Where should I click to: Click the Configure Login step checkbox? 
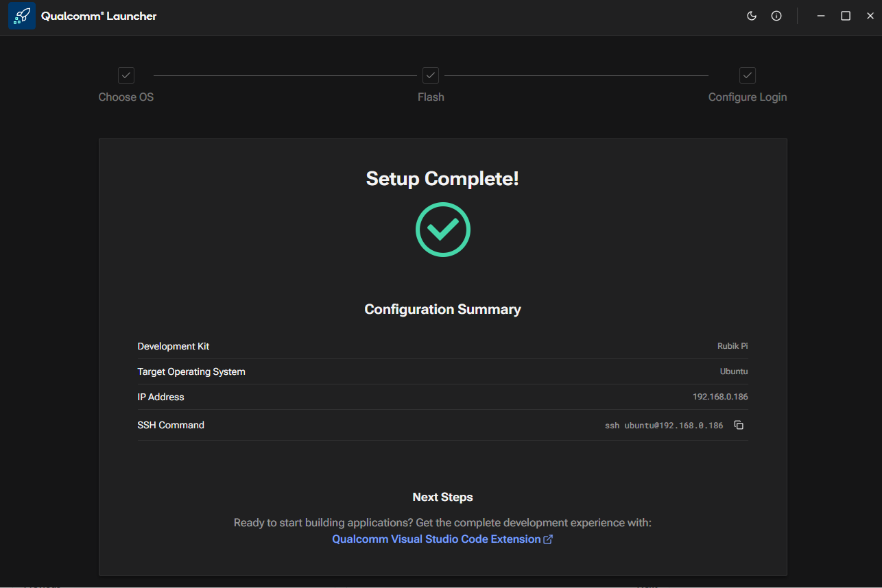click(748, 75)
